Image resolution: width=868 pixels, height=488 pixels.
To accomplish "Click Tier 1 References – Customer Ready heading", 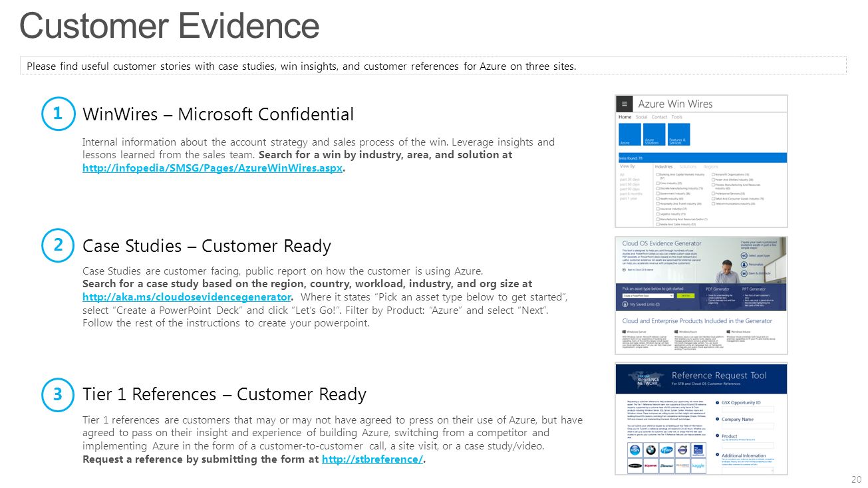I will click(224, 394).
